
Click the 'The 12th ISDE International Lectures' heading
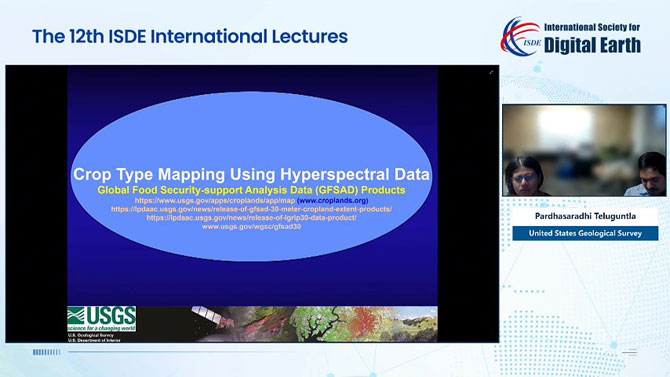click(190, 36)
